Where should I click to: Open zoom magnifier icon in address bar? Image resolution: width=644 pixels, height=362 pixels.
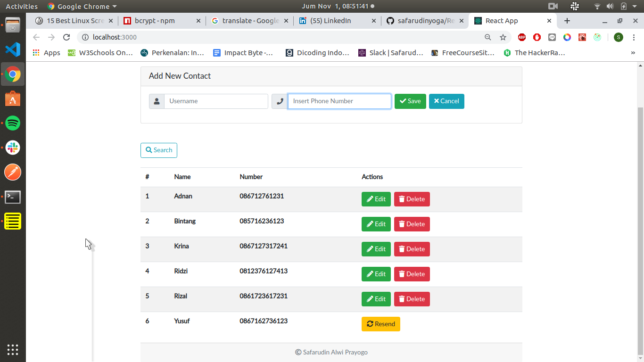coord(488,37)
